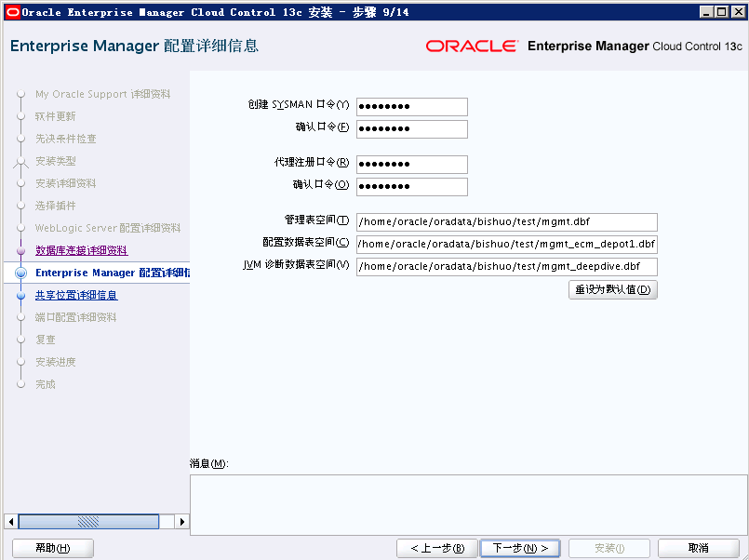Click the 创建 SYSMAN 口令(Y) label

coord(299,104)
